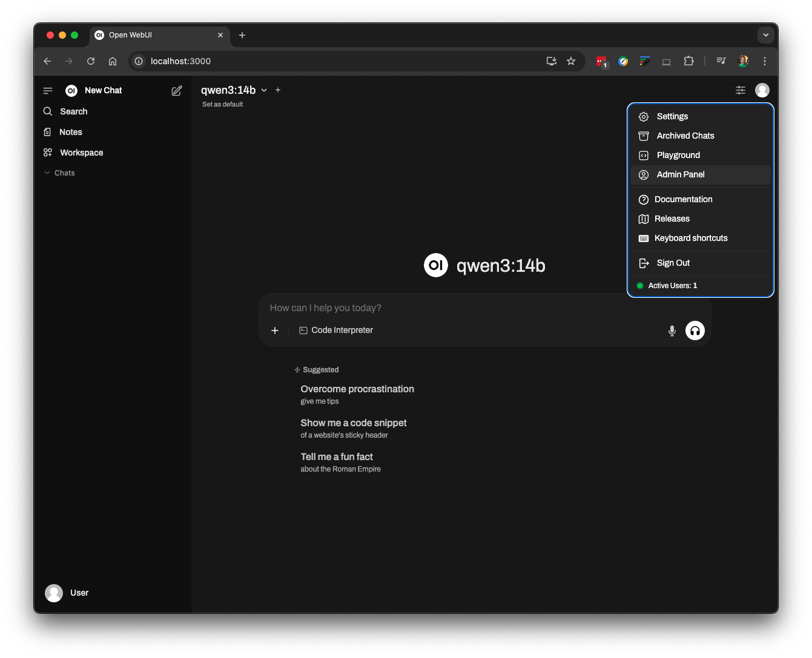This screenshot has width=812, height=658.
Task: Click the plus attach icon in input
Action: [275, 331]
